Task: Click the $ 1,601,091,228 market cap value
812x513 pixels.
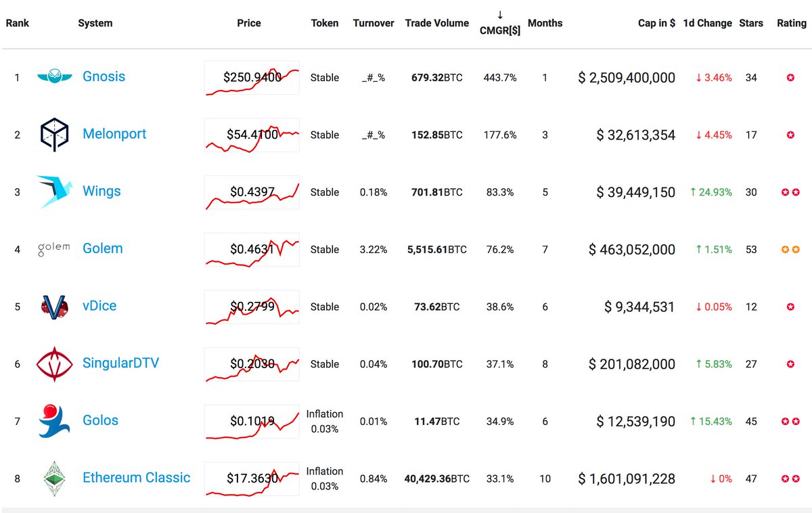Action: click(x=627, y=478)
